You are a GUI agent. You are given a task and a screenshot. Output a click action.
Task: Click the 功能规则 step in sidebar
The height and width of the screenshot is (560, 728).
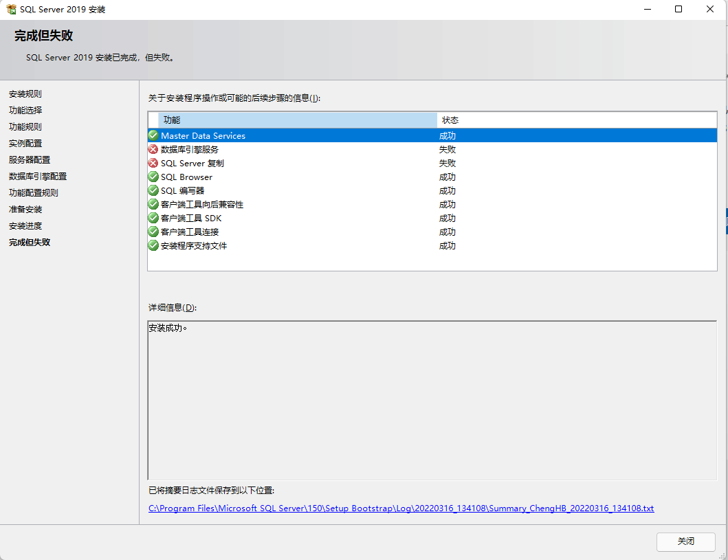click(25, 126)
